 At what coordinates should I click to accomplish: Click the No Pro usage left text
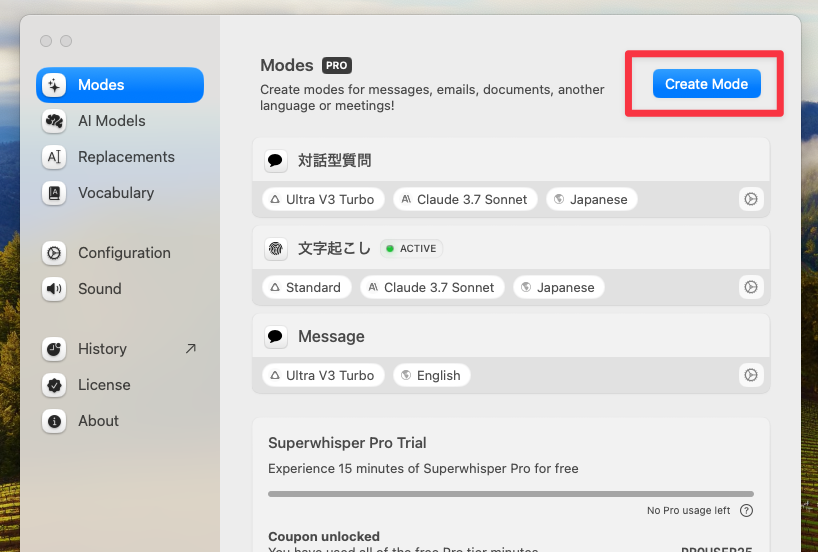(689, 510)
